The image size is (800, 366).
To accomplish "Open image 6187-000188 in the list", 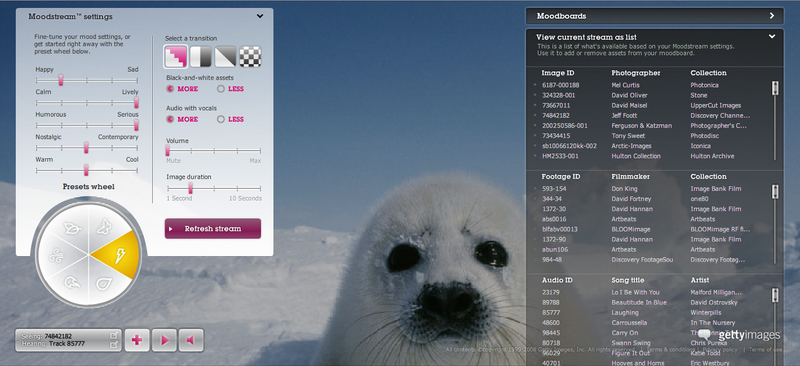I will (x=560, y=85).
